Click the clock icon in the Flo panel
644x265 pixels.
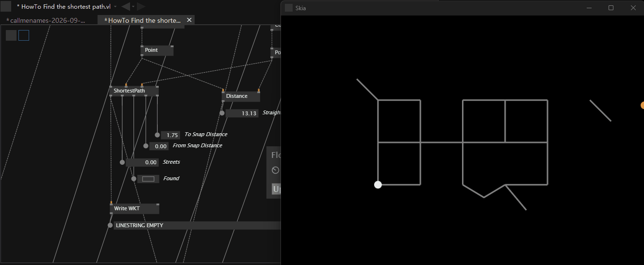click(276, 170)
